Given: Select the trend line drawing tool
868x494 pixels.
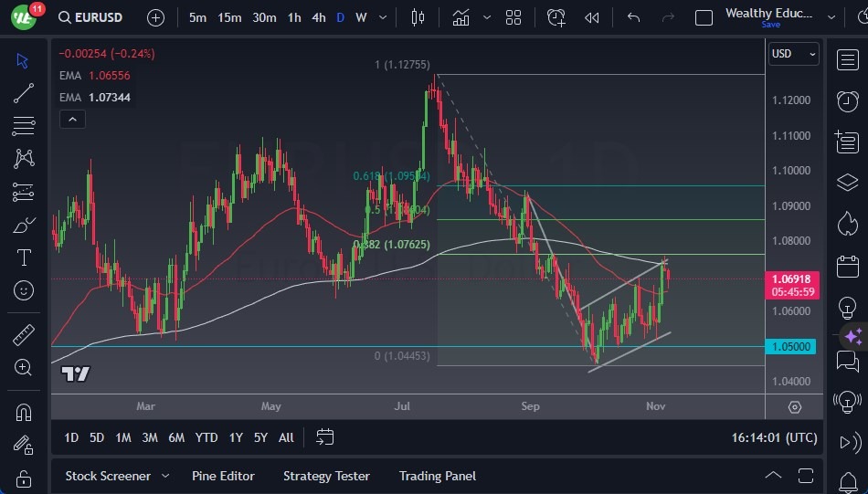Looking at the screenshot, I should (x=24, y=92).
